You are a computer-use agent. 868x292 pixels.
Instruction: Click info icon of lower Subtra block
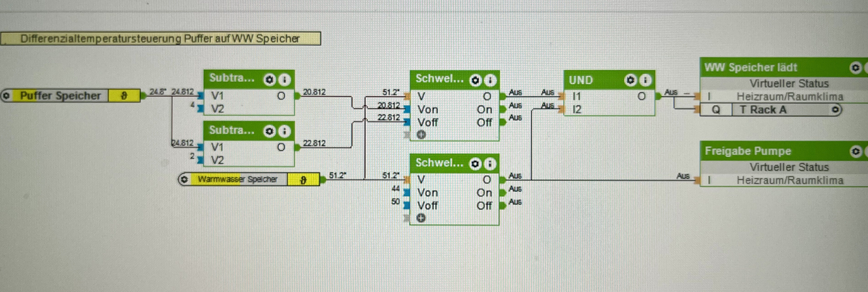tap(284, 131)
